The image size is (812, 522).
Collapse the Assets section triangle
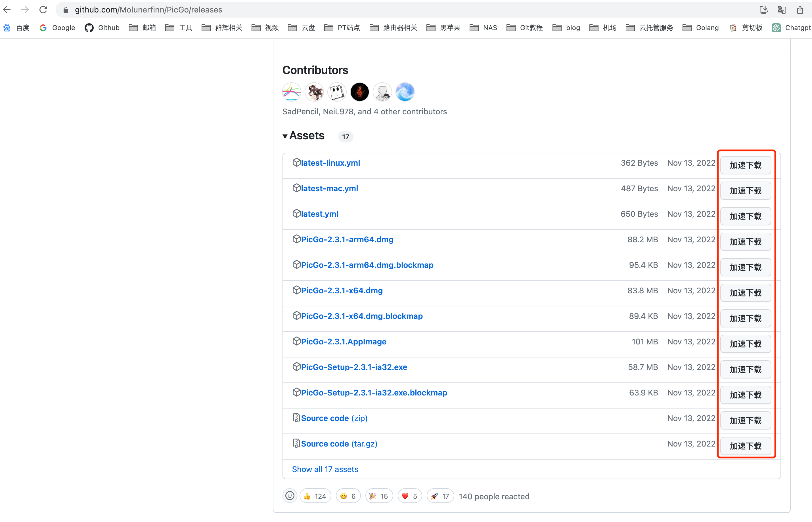[x=285, y=136]
